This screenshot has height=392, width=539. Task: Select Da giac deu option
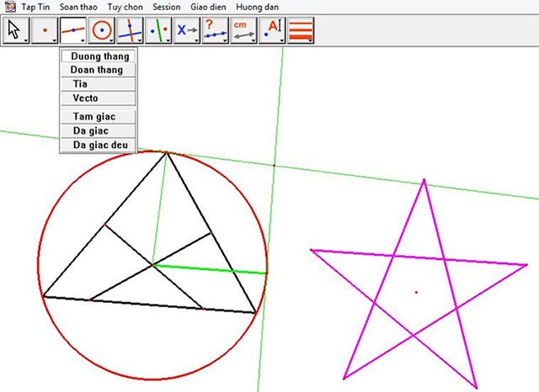[x=99, y=146]
